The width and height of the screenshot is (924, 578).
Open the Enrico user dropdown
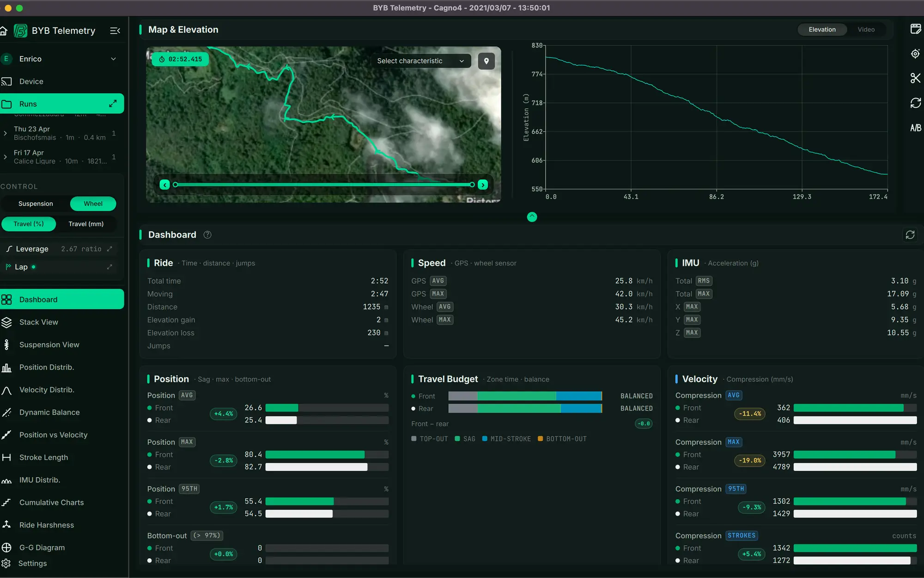(62, 59)
